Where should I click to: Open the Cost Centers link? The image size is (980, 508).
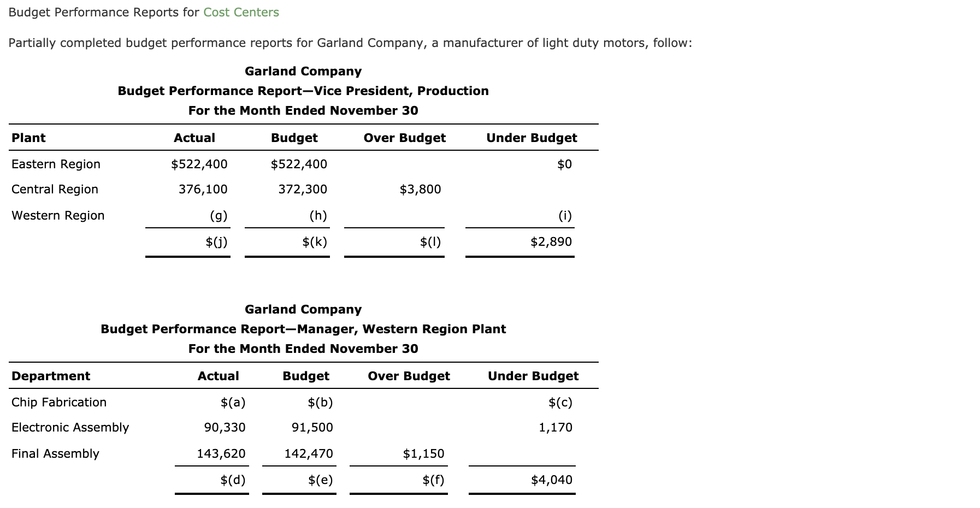[240, 12]
